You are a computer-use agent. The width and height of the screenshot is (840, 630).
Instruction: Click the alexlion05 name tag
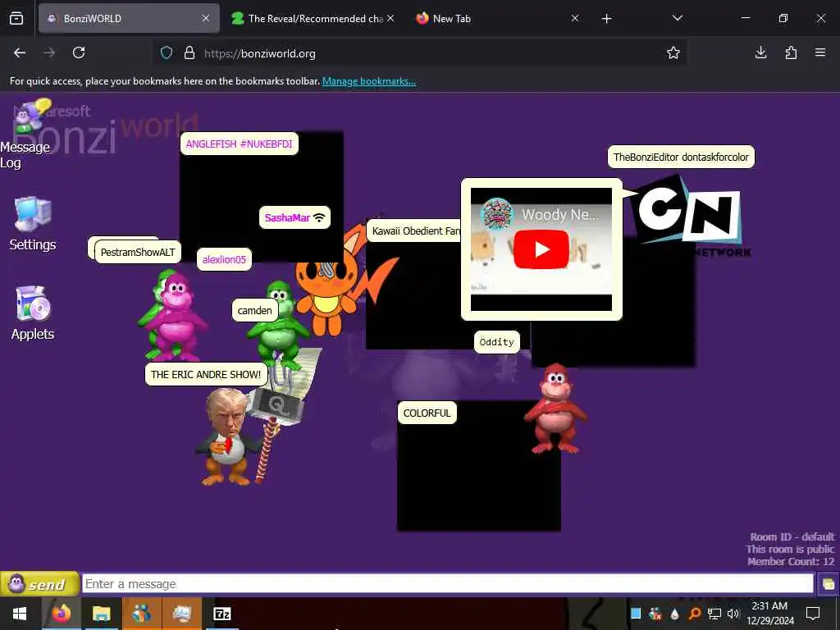[224, 259]
